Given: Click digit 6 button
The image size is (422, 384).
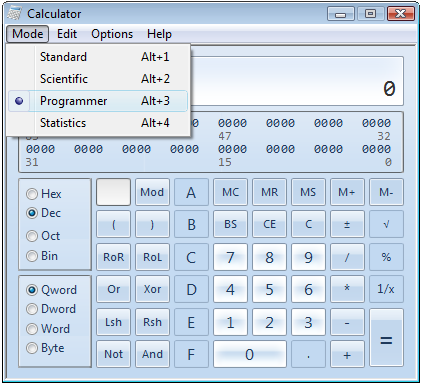Looking at the screenshot, I should click(308, 289).
